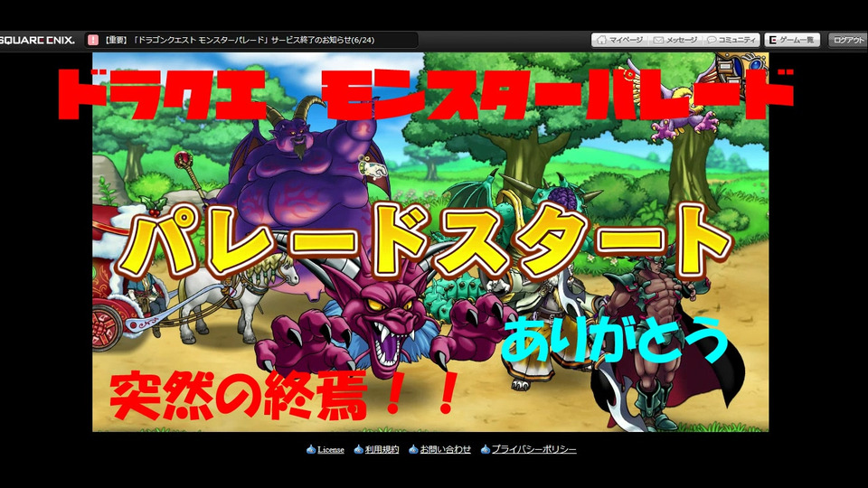This screenshot has width=868, height=488.
Task: Open マイページ (My Page)
Action: point(620,40)
